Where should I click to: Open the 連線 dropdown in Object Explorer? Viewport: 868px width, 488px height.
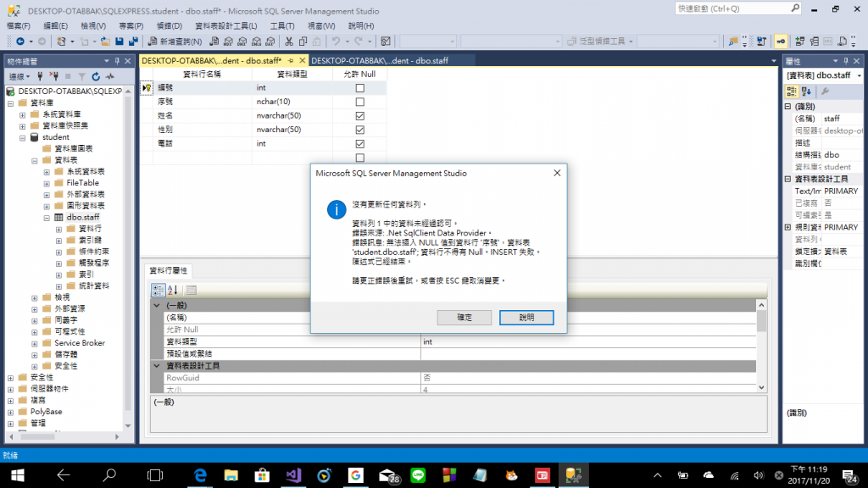[x=19, y=76]
